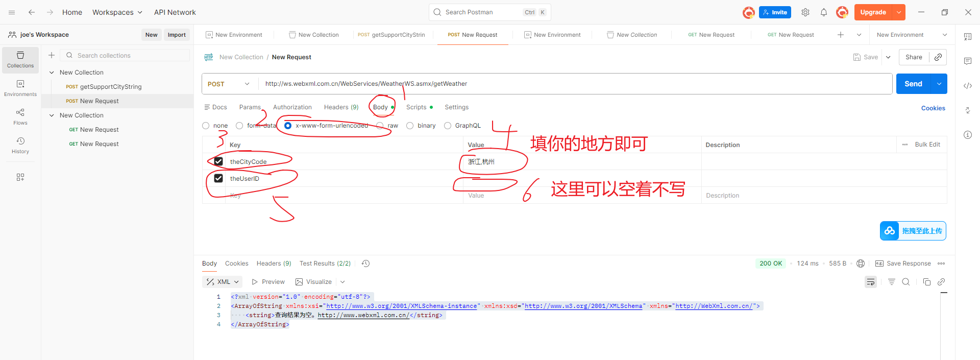Select the binary body radio button
980x360 pixels.
410,126
